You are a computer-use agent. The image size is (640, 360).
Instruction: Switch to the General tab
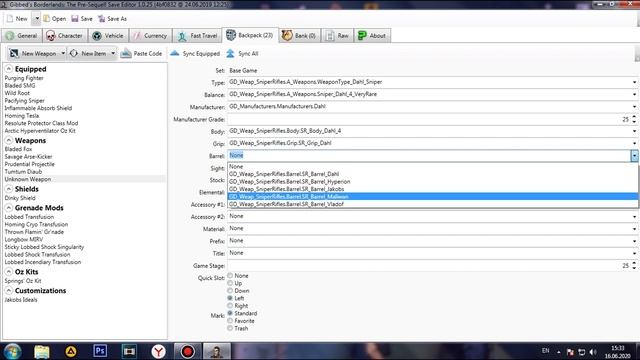coord(22,36)
